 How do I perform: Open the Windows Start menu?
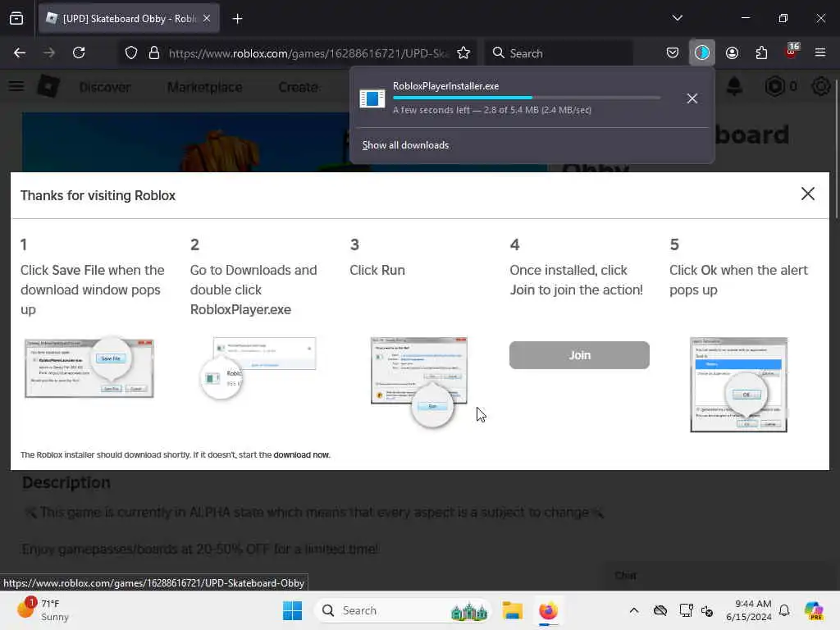293,610
